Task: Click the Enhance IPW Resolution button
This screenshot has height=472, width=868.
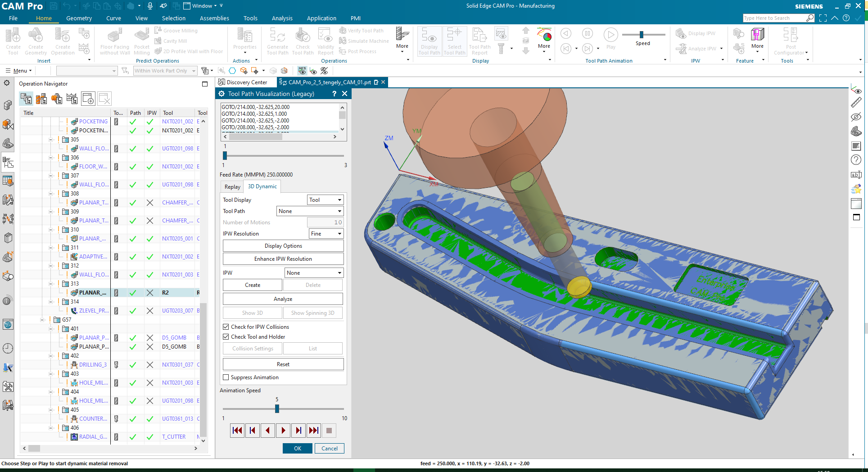Action: [x=283, y=259]
